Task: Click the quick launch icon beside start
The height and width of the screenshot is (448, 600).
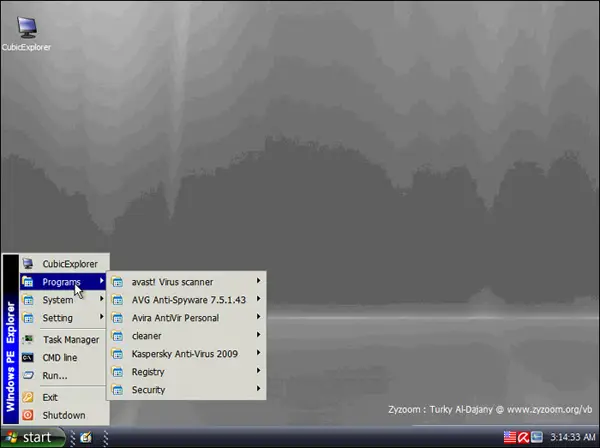Action: tap(86, 437)
